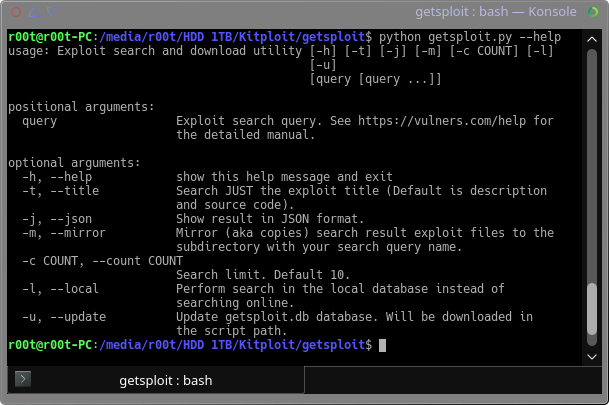Click the '[query [query ...]]' usage text
This screenshot has height=405, width=609.
376,79
